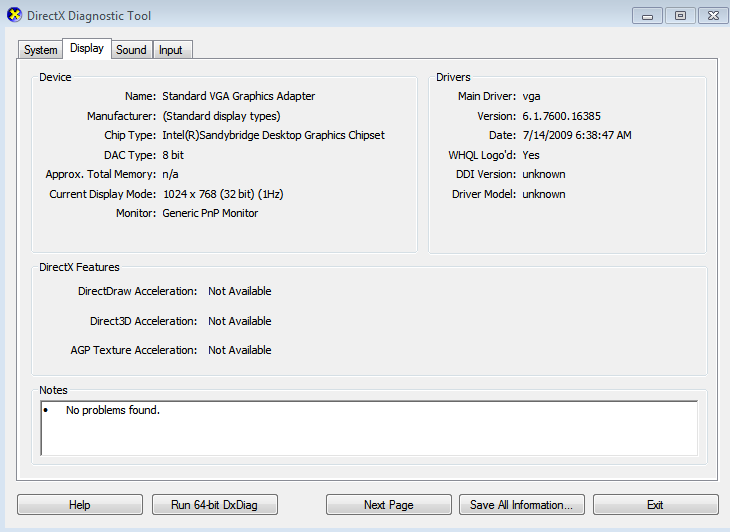Click the WHQL Logo'd 'Yes' value
Viewport: 730px width, 532px height.
[531, 155]
